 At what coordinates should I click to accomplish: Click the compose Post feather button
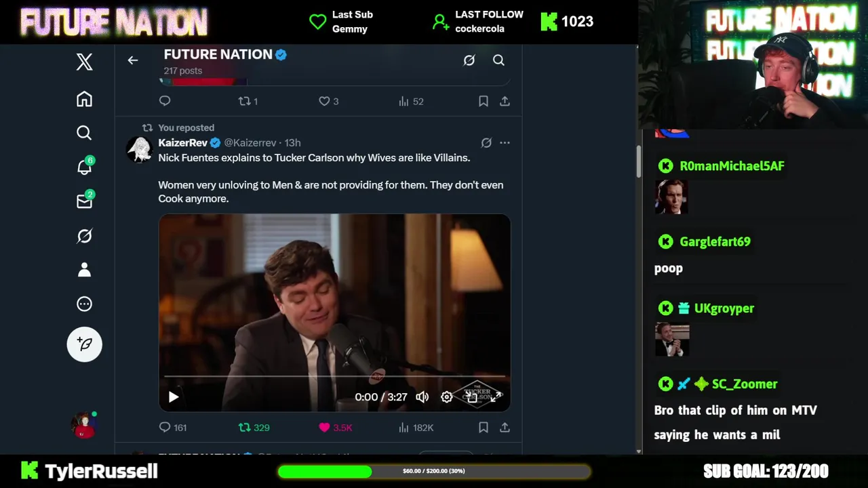point(84,344)
